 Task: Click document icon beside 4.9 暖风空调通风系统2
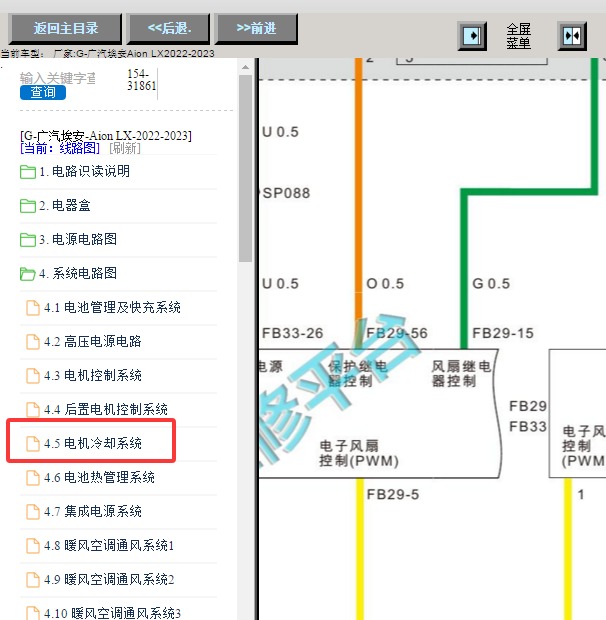32,580
